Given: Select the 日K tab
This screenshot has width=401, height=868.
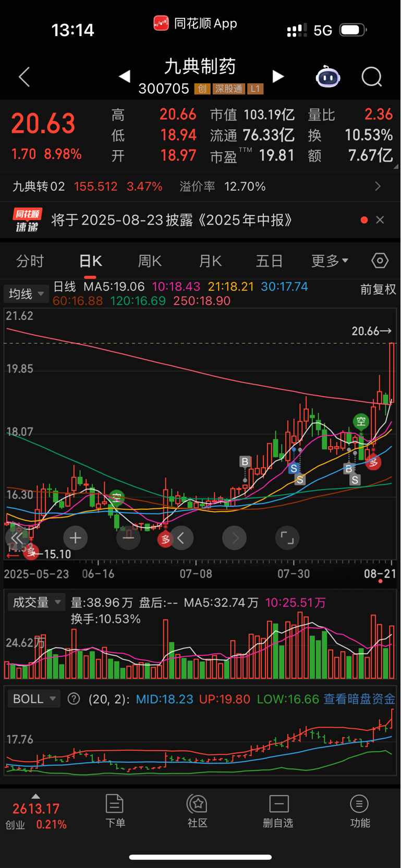Looking at the screenshot, I should [x=90, y=261].
